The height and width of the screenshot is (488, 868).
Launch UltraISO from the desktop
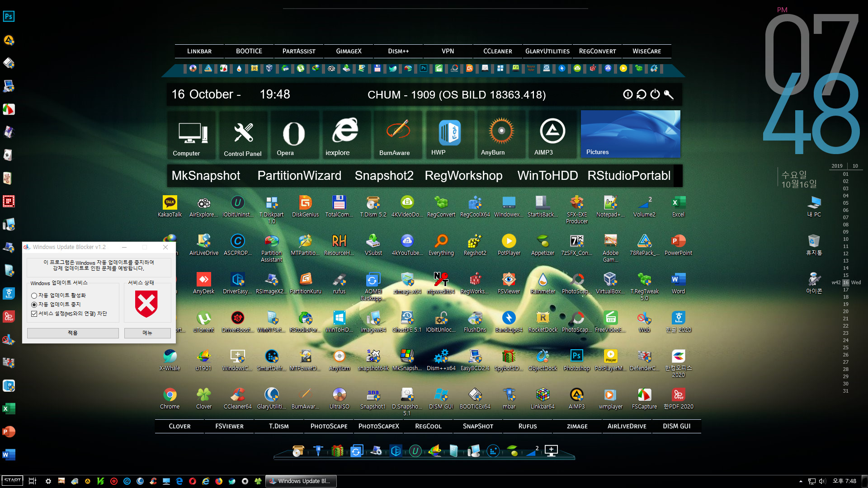click(x=339, y=398)
